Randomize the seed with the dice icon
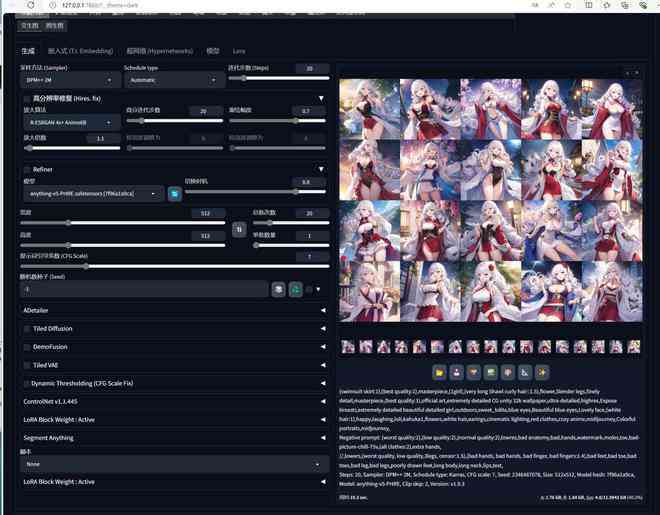Image resolution: width=660 pixels, height=515 pixels. tap(278, 289)
